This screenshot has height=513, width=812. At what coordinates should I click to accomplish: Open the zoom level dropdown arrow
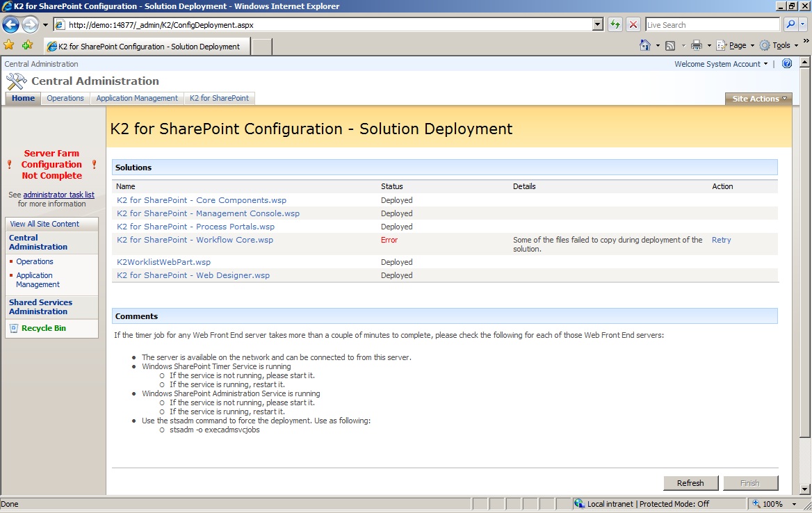794,504
